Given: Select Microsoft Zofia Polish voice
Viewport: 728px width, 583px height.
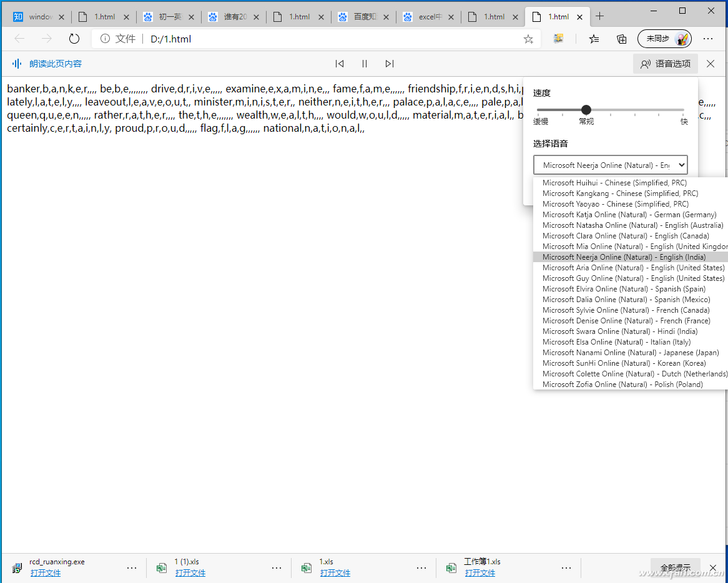Looking at the screenshot, I should pyautogui.click(x=631, y=385).
